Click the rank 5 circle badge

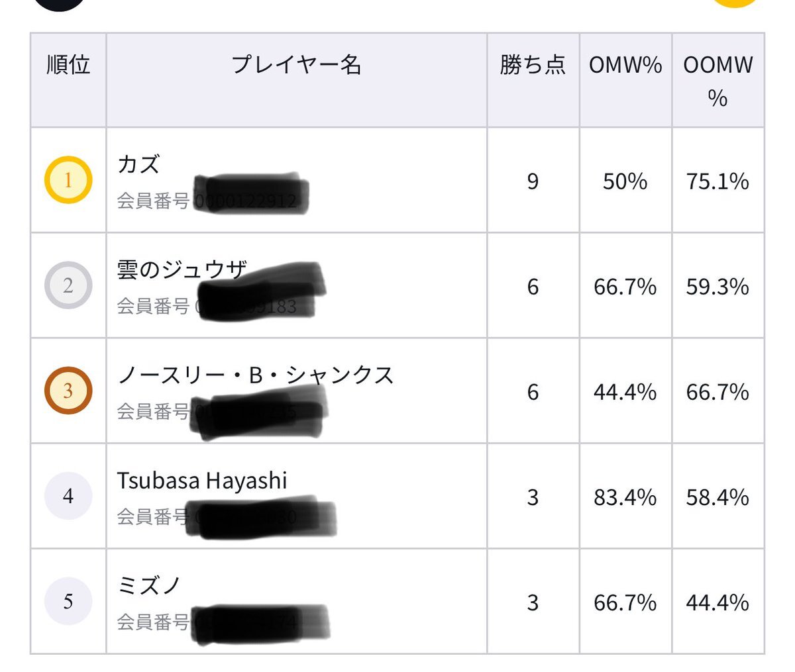tap(68, 601)
